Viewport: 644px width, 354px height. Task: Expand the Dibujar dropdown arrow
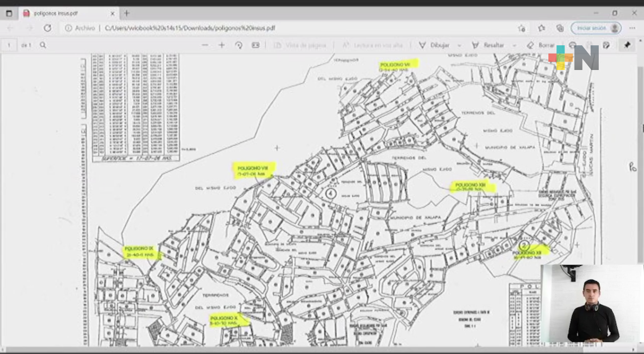[459, 45]
